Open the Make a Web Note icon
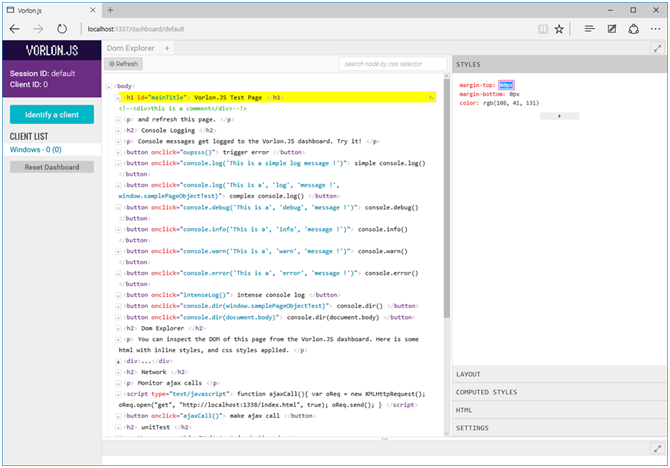Viewport: 670px width, 468px height. pyautogui.click(x=612, y=29)
